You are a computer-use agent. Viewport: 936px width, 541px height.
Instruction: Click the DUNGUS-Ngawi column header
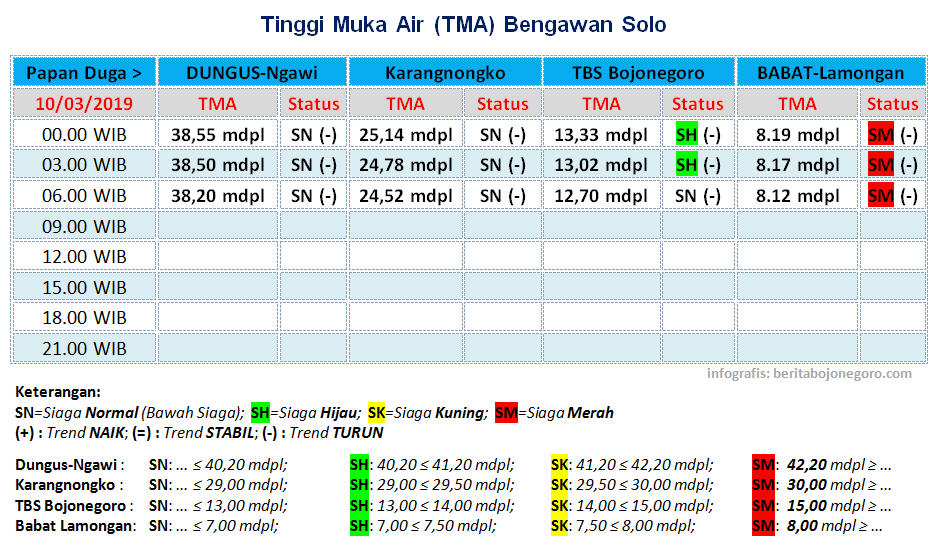(x=252, y=73)
